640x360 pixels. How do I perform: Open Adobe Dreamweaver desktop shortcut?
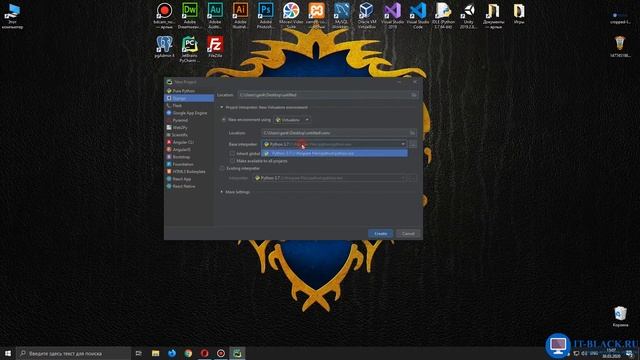[190, 16]
